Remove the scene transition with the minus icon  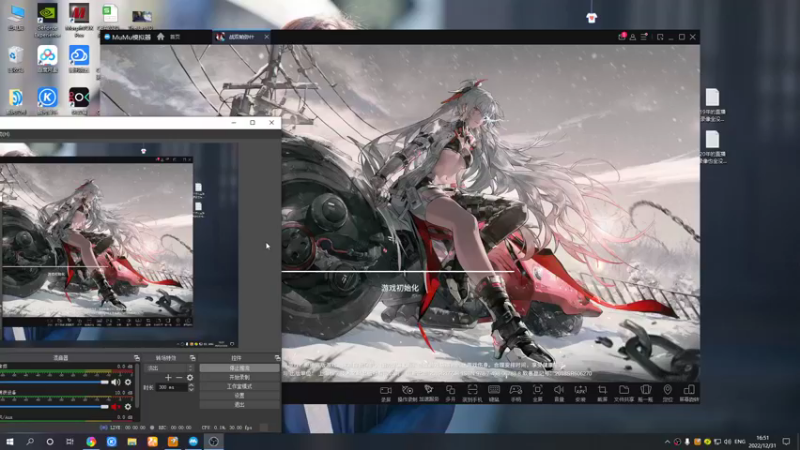tap(179, 378)
